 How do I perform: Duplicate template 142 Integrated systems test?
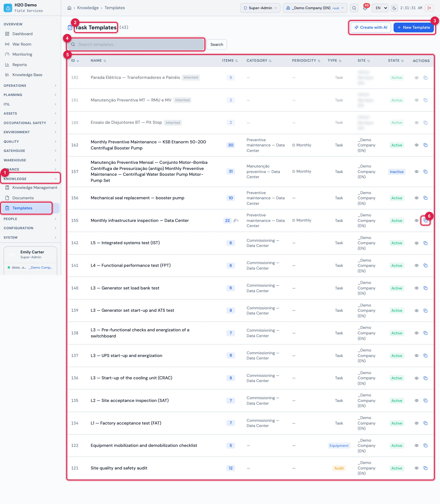point(425,243)
